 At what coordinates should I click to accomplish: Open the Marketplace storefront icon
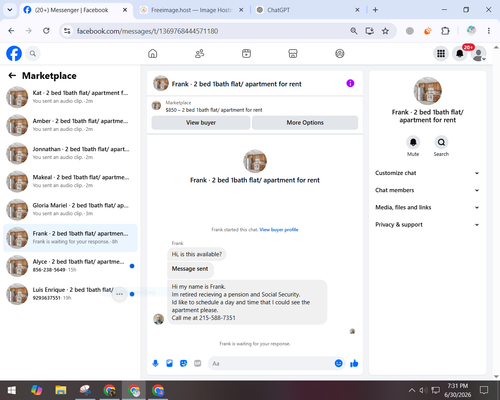click(293, 53)
